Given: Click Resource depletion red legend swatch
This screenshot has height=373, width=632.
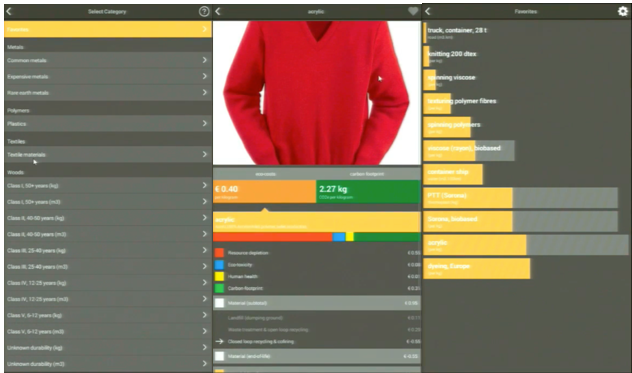Looking at the screenshot, I should coord(219,253).
